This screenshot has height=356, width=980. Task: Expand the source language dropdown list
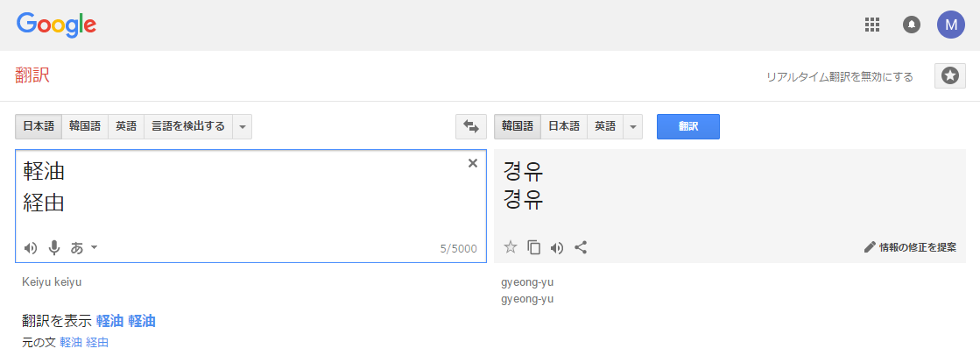tap(243, 126)
